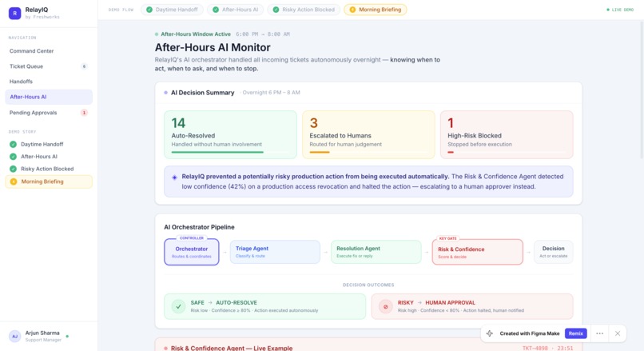Switch to Risky Action Blocked demo flow tab
Screen dimensions: 644x351
pyautogui.click(x=303, y=10)
